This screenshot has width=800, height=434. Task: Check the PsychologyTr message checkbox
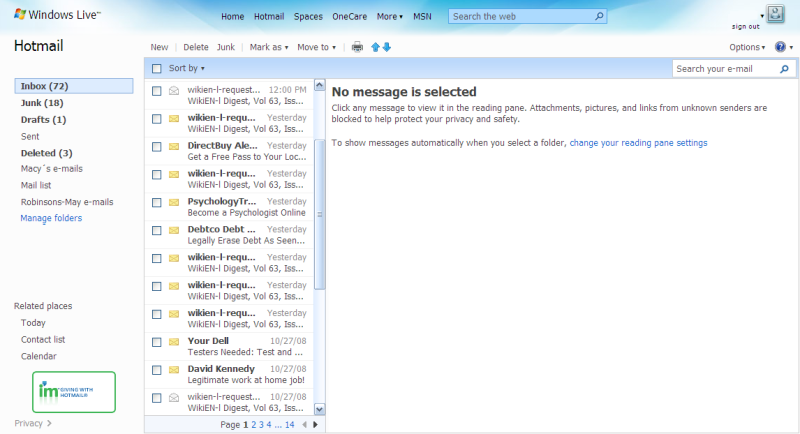click(157, 202)
